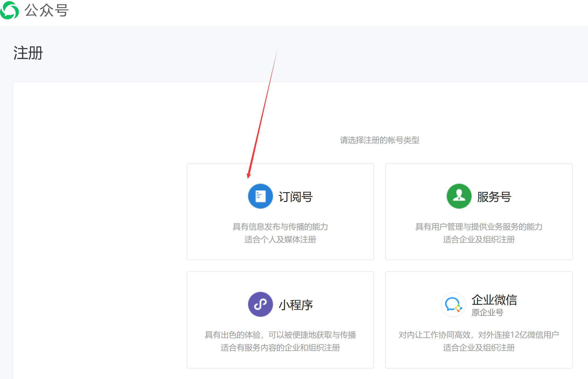Viewport: 588px width, 379px height.
Task: Click the text 适合个人及媒体注册
Action: pos(280,239)
